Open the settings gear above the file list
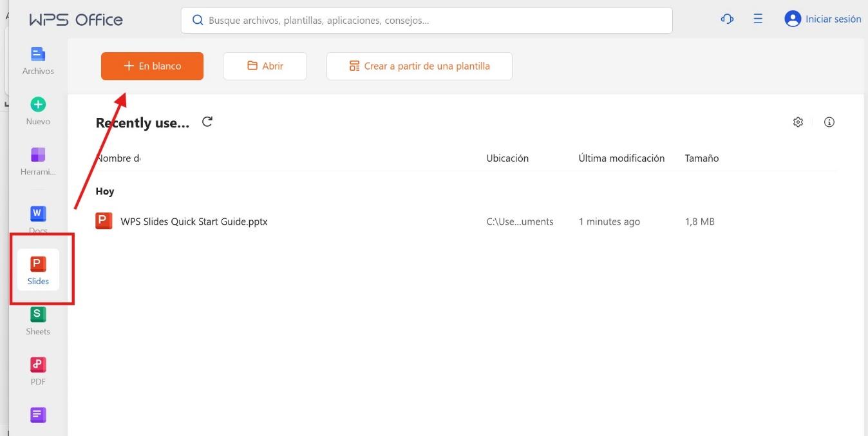Screen dimensions: 868x436 798,122
